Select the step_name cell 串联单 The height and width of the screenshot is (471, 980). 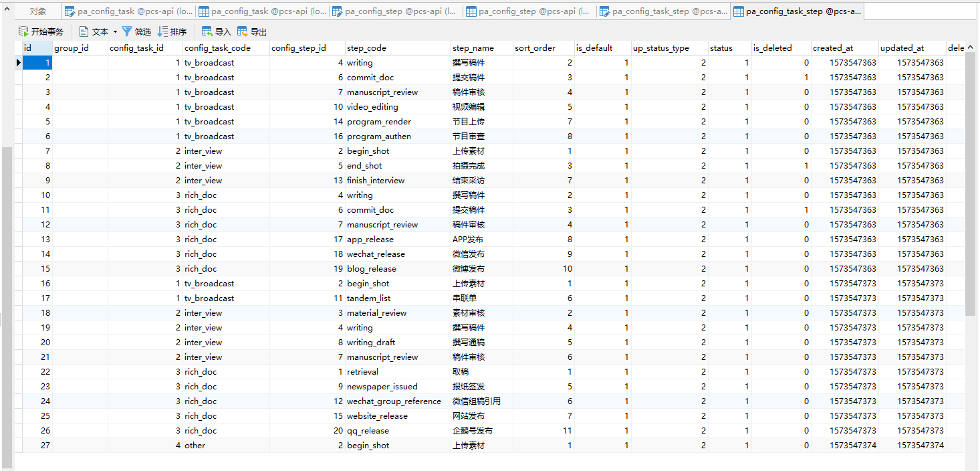tap(481, 298)
